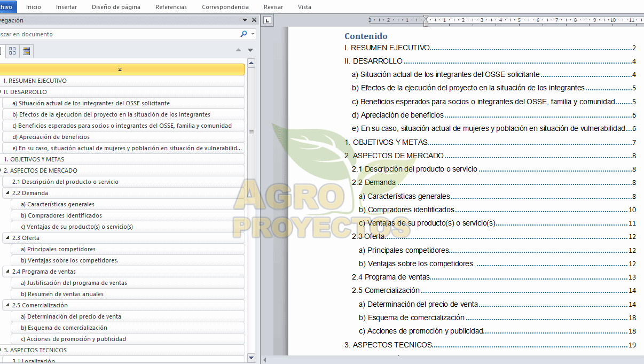Collapse 2.2 Demanda heading triangle

[7, 193]
